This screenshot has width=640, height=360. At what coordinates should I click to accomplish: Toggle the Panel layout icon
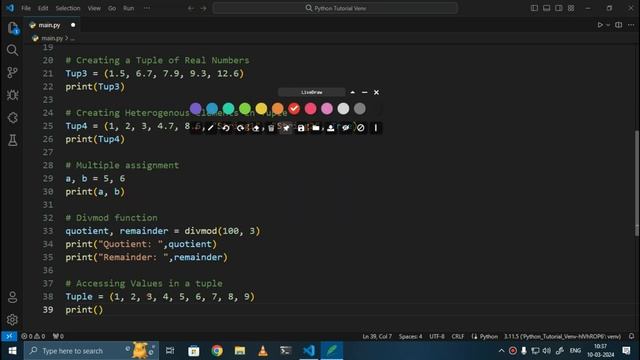tap(547, 8)
